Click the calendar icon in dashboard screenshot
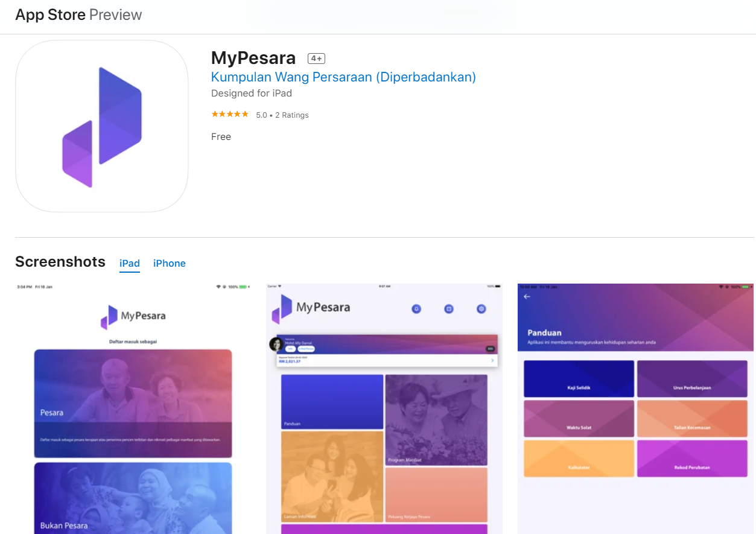The image size is (756, 534). (x=449, y=309)
